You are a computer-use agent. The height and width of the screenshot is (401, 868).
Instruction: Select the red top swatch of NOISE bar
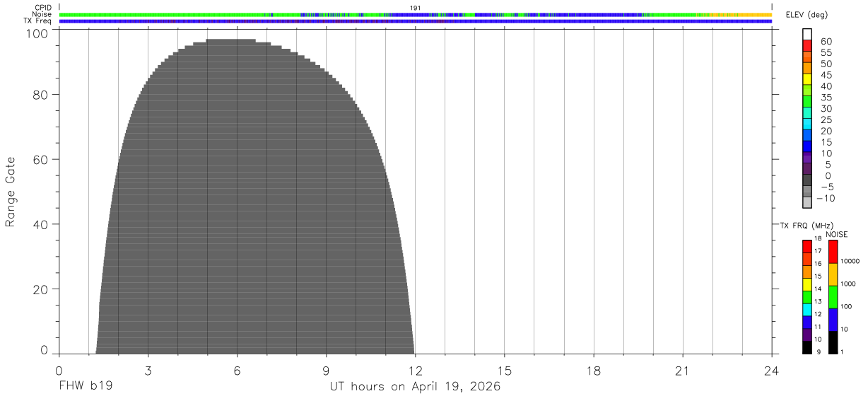coord(833,252)
